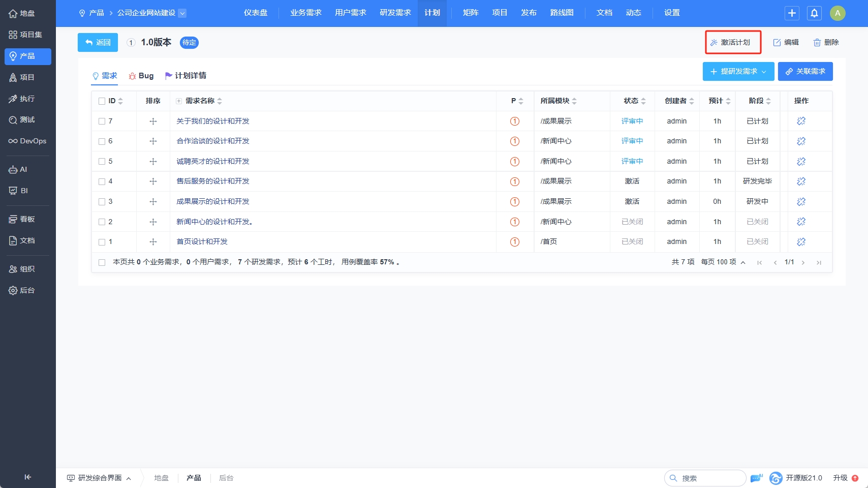Collapse the left sidebar with arrow icon
Screen dimensions: 868x488
28,477
